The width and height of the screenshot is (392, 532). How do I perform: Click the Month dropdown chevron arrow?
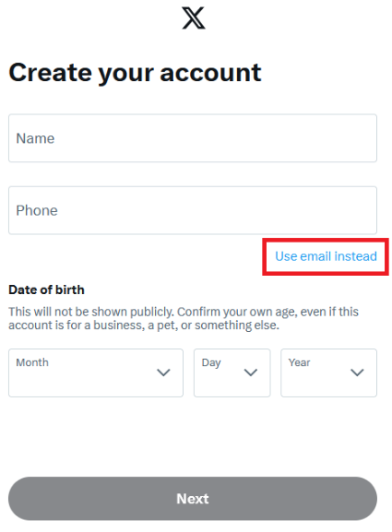coord(163,372)
